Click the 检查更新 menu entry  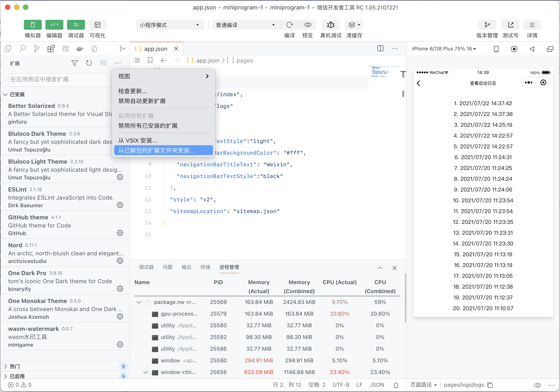(x=133, y=91)
